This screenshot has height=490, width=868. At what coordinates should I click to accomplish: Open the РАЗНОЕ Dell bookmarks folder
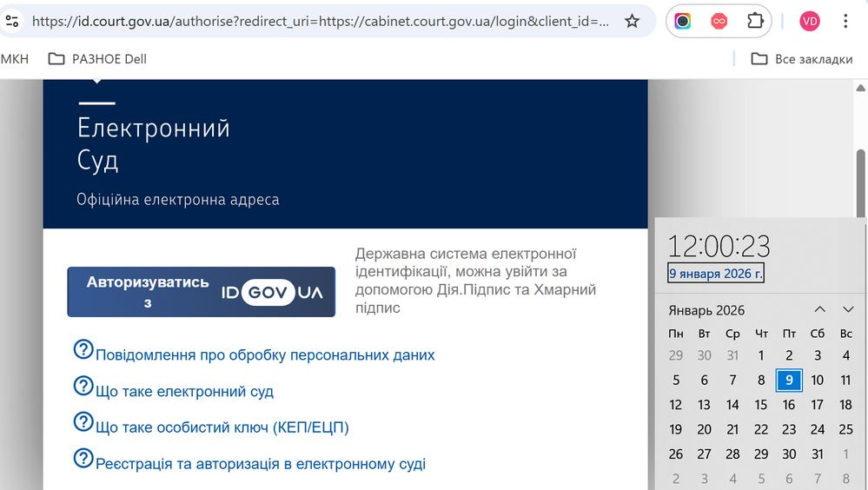coord(97,59)
